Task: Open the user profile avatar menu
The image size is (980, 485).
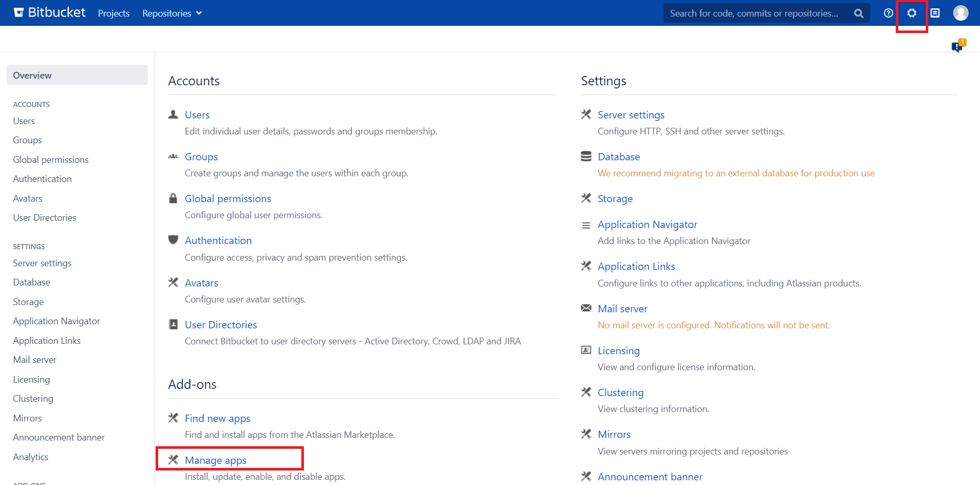Action: [x=960, y=13]
